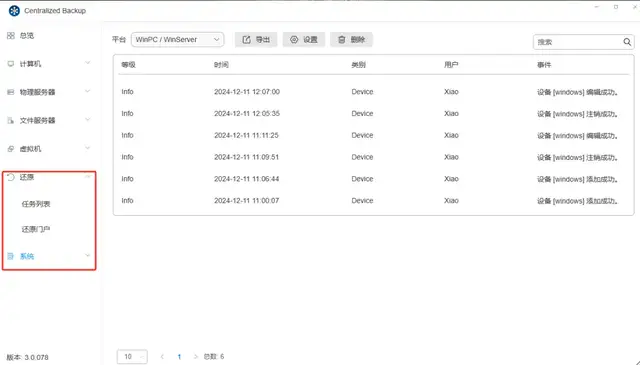Go to next page arrow
This screenshot has height=365, width=640.
pyautogui.click(x=196, y=356)
